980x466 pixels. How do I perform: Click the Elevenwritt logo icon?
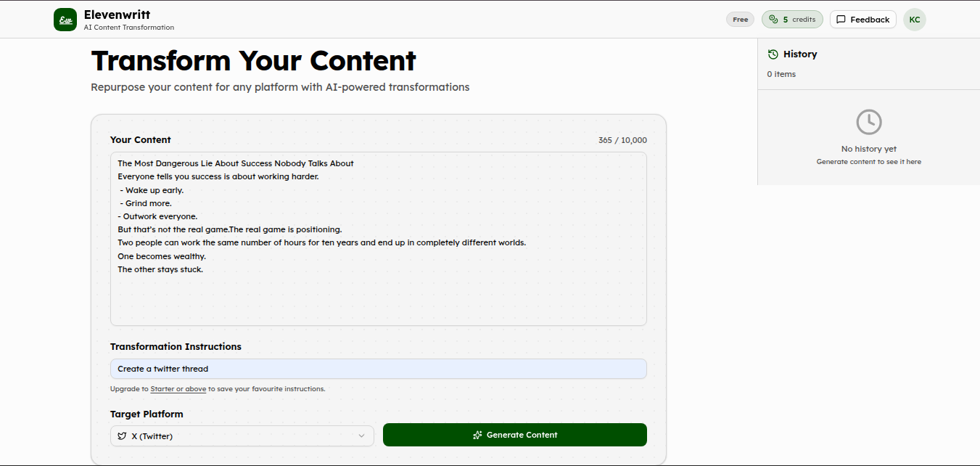coord(65,20)
